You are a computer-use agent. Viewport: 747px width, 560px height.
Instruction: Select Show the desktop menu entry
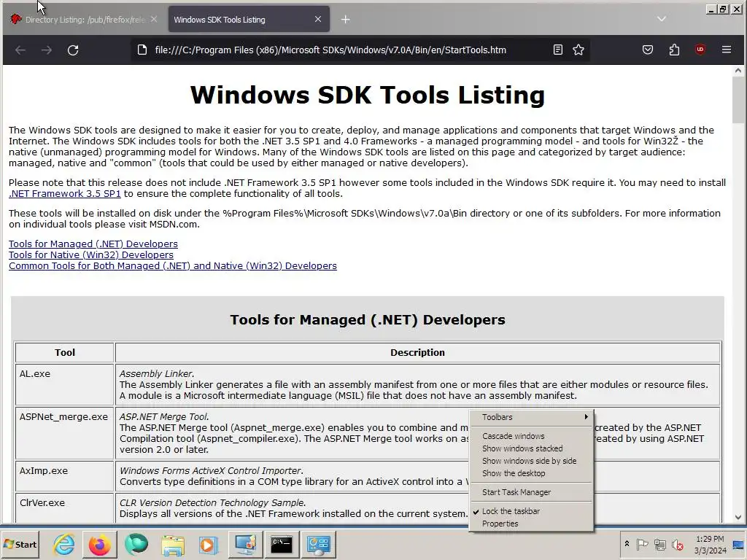[531, 472]
